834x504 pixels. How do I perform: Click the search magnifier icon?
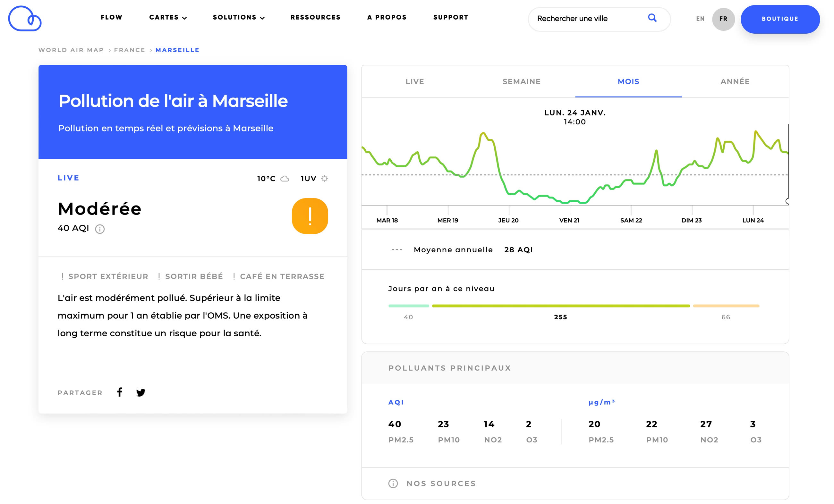click(x=652, y=18)
